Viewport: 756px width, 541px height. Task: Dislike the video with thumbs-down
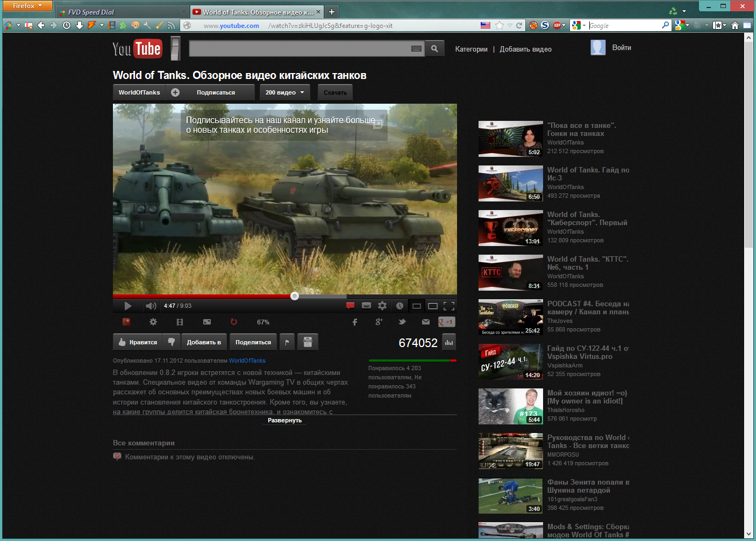(x=171, y=342)
